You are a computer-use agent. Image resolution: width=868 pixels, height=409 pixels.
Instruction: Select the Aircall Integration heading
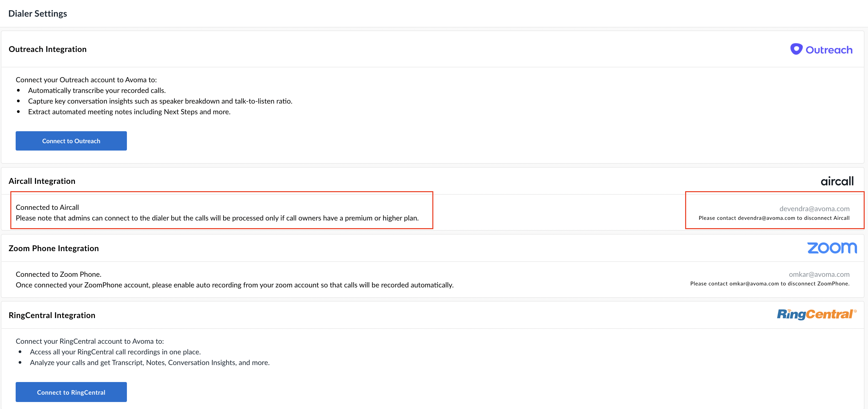42,181
